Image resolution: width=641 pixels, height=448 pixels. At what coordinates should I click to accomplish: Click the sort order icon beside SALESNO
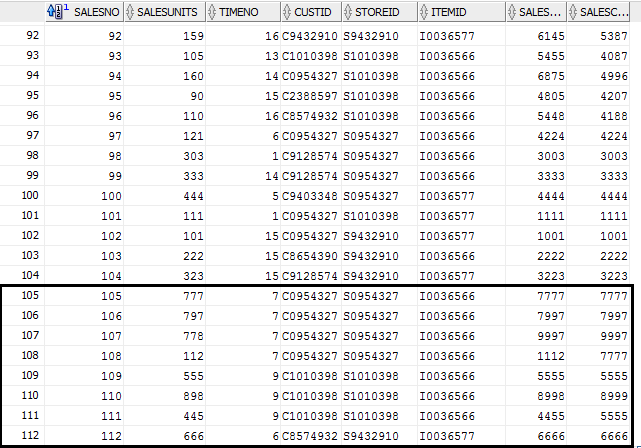pos(58,12)
